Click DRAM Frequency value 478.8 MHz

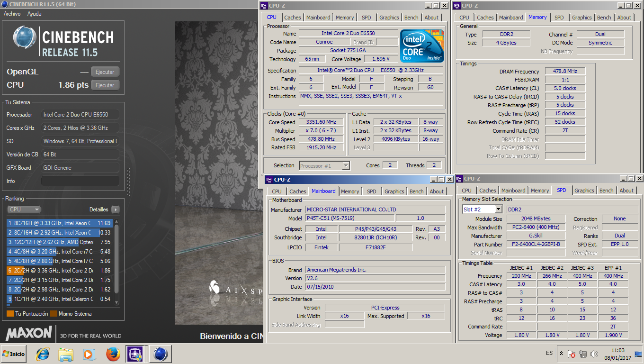(x=564, y=72)
